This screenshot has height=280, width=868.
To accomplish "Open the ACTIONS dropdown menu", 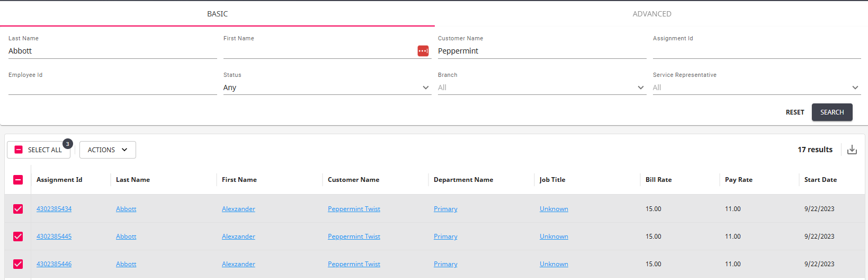I will (x=108, y=150).
